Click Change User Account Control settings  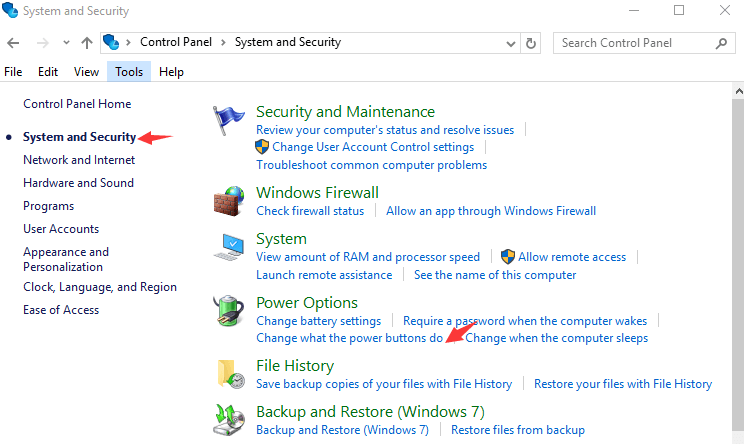click(373, 147)
